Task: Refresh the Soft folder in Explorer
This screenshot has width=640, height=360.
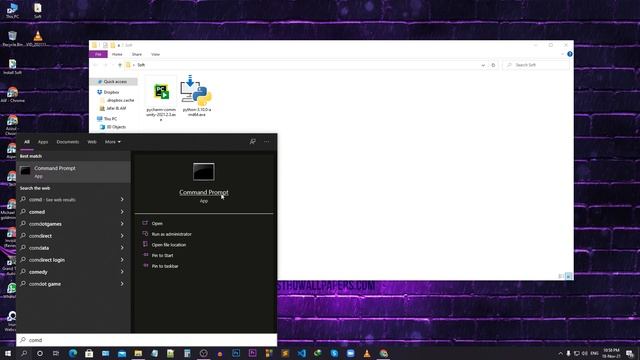Action: coord(493,65)
